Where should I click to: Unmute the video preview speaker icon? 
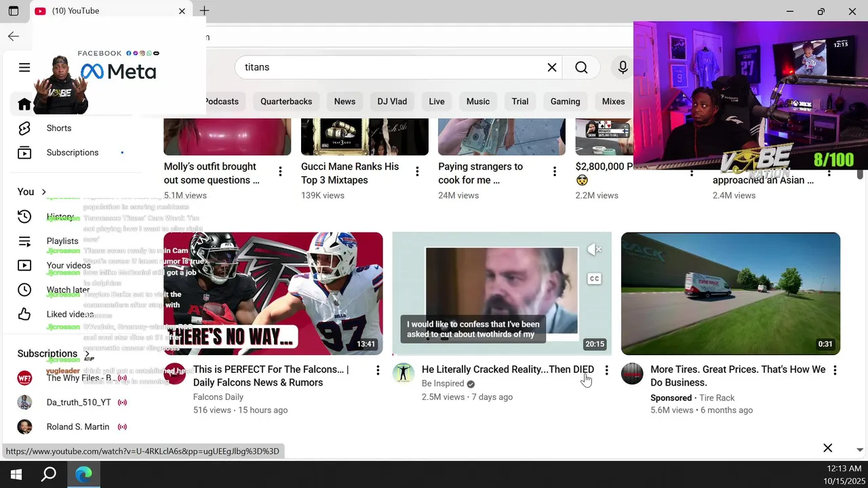(x=594, y=249)
